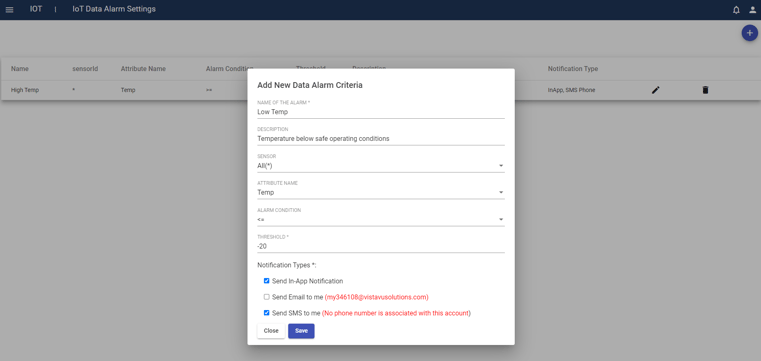761x361 pixels.
Task: Click the blue add alarm plus button
Action: pyautogui.click(x=750, y=33)
